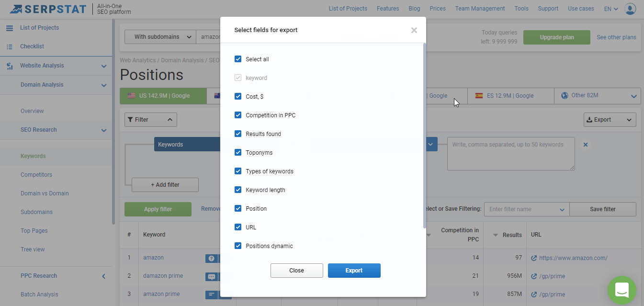Open the /gp/prime link in damazon prime row
Screen dimensions: 644x306
point(552,276)
